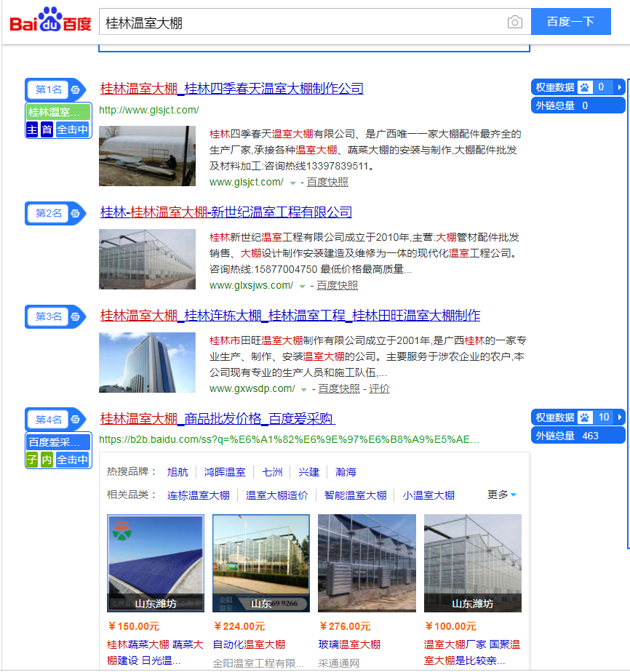The height and width of the screenshot is (672, 630).
Task: Click thumbnail of first result plastic tunnel greenhouse
Action: pos(147,156)
